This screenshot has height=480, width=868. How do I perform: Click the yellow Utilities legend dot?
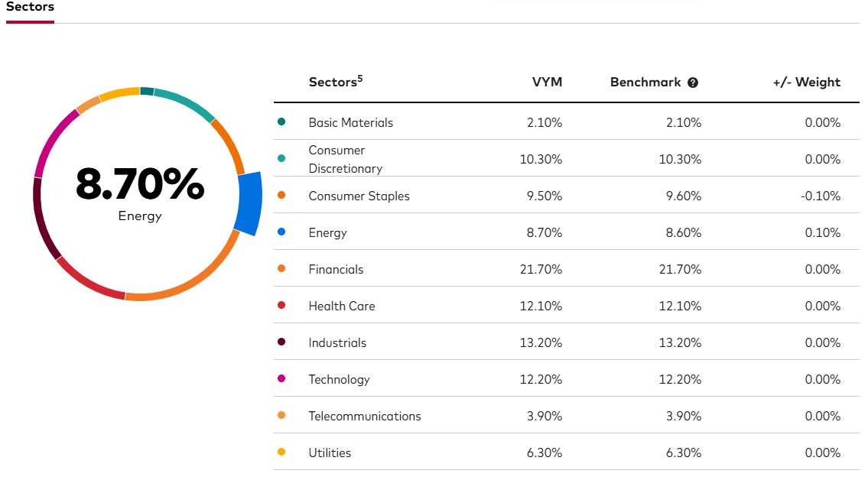[x=281, y=452]
